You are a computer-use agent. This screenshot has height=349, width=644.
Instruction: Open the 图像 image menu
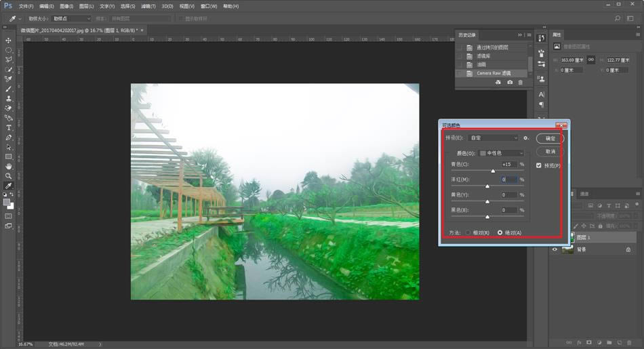tap(66, 6)
